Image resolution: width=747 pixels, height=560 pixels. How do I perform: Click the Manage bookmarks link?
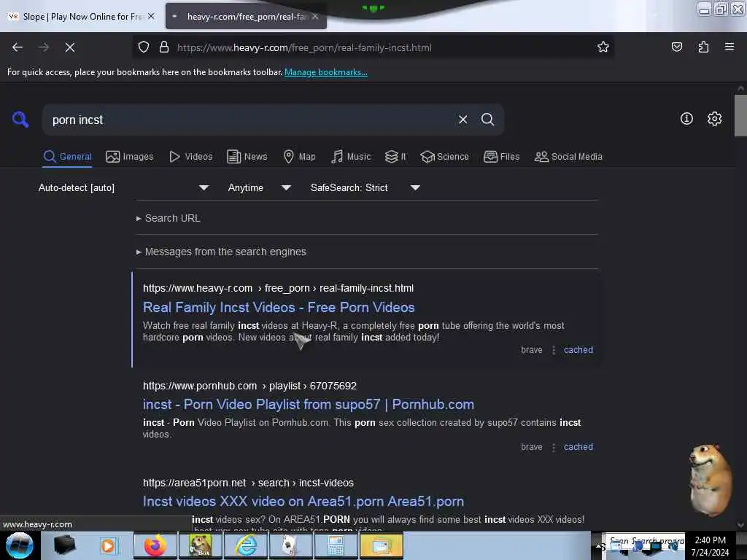click(x=326, y=72)
